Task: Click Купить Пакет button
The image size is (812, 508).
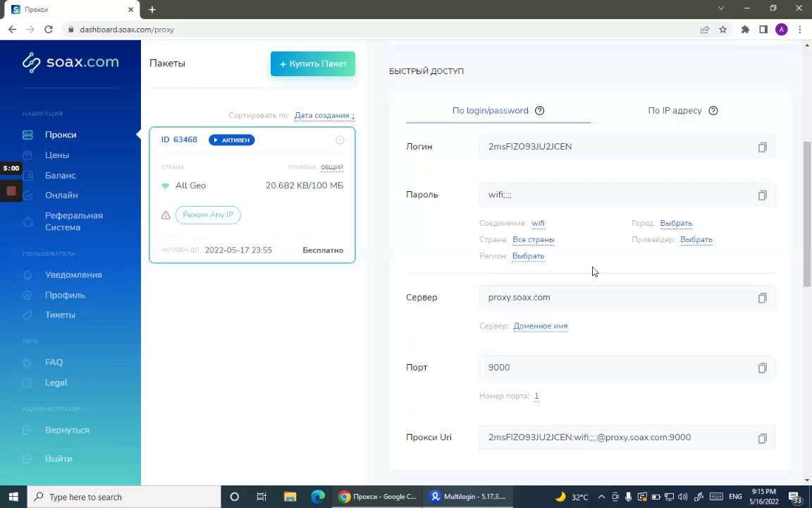Action: (313, 64)
